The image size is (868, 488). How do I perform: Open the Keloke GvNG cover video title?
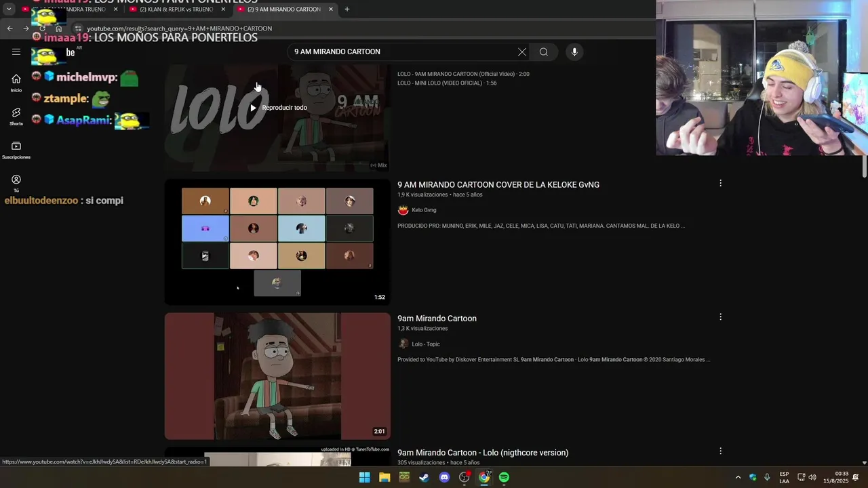point(498,184)
